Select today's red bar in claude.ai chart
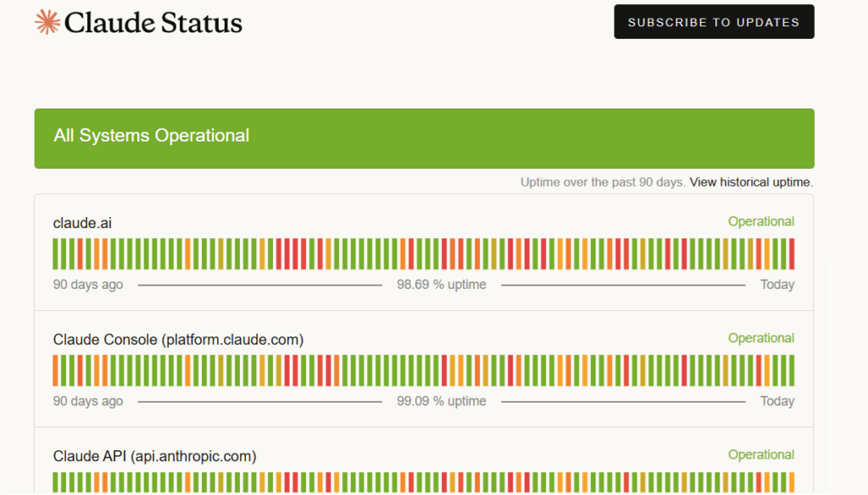 pyautogui.click(x=793, y=253)
